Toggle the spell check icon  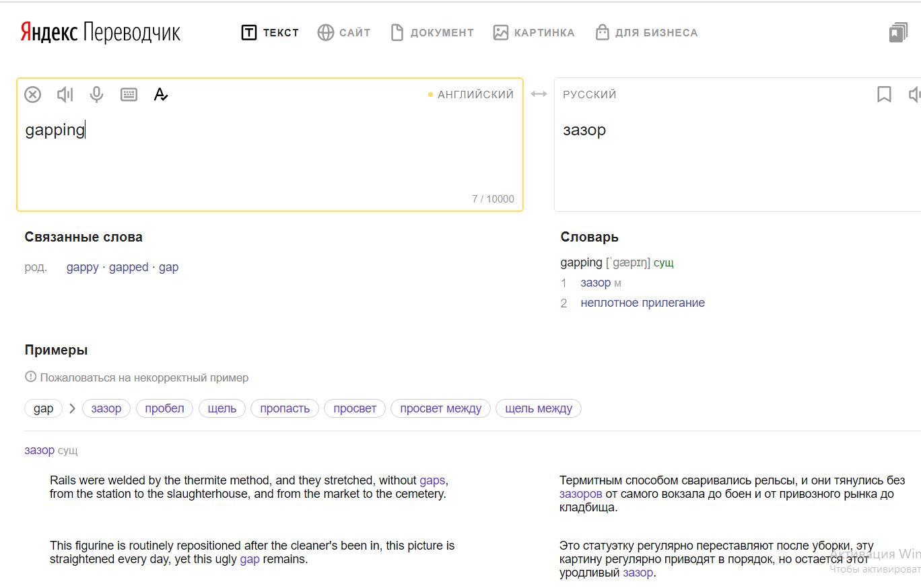(x=160, y=95)
